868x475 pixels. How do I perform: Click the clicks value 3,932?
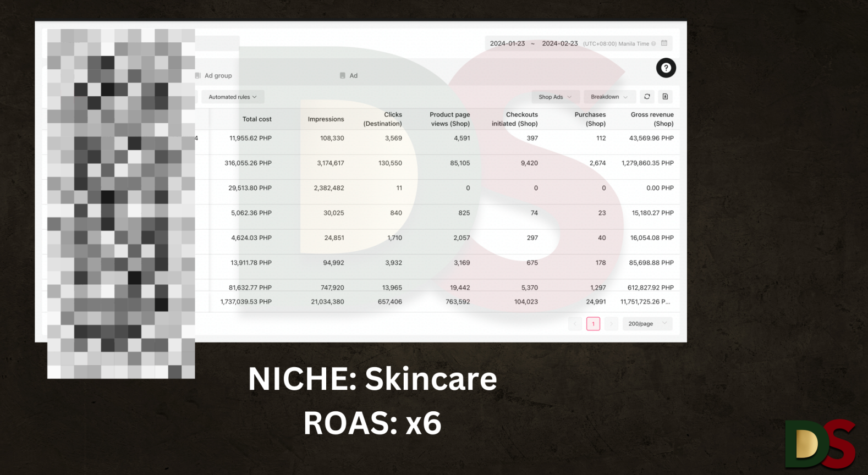(x=394, y=262)
